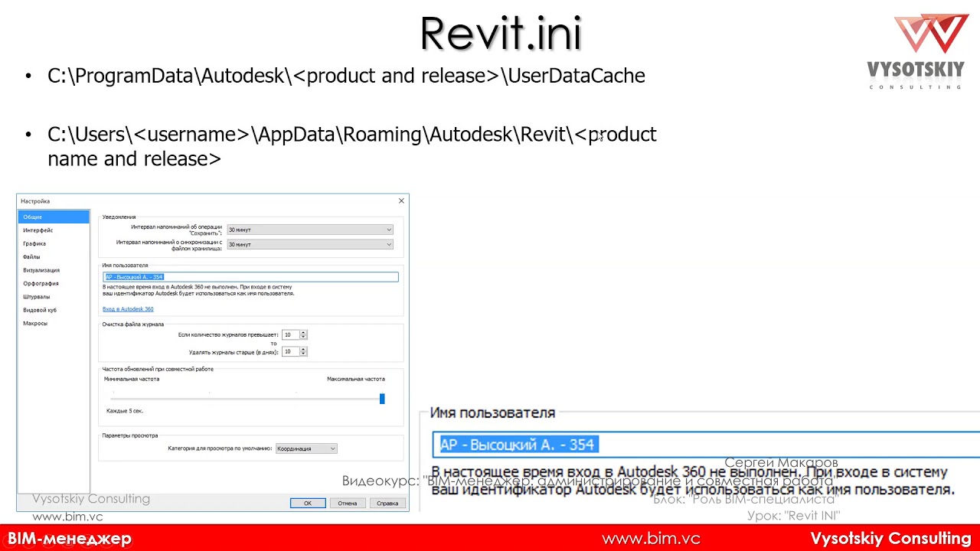
Task: Click the AppData Roaming path bullet text
Action: pyautogui.click(x=352, y=146)
